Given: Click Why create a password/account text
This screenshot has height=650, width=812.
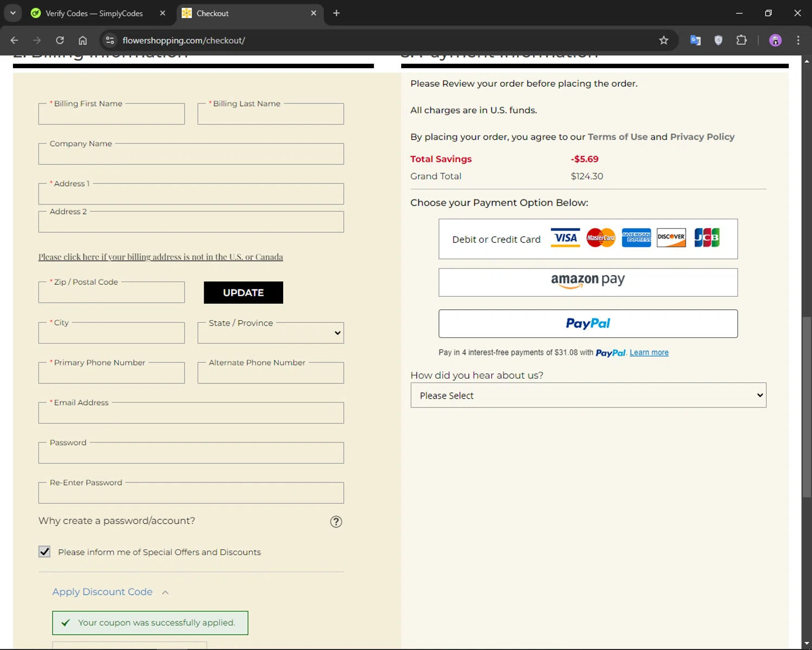Looking at the screenshot, I should click(x=116, y=521).
